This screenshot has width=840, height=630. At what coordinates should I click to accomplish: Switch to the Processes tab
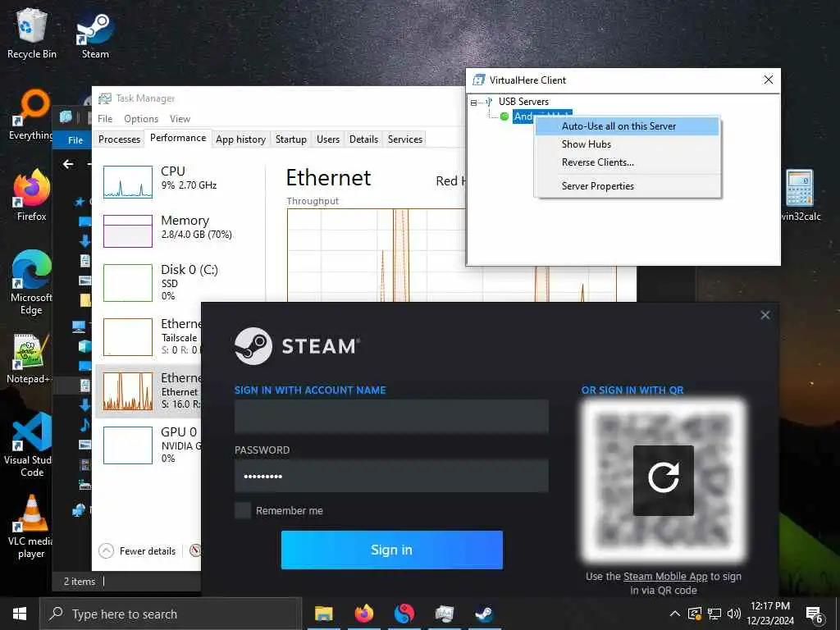coord(119,139)
